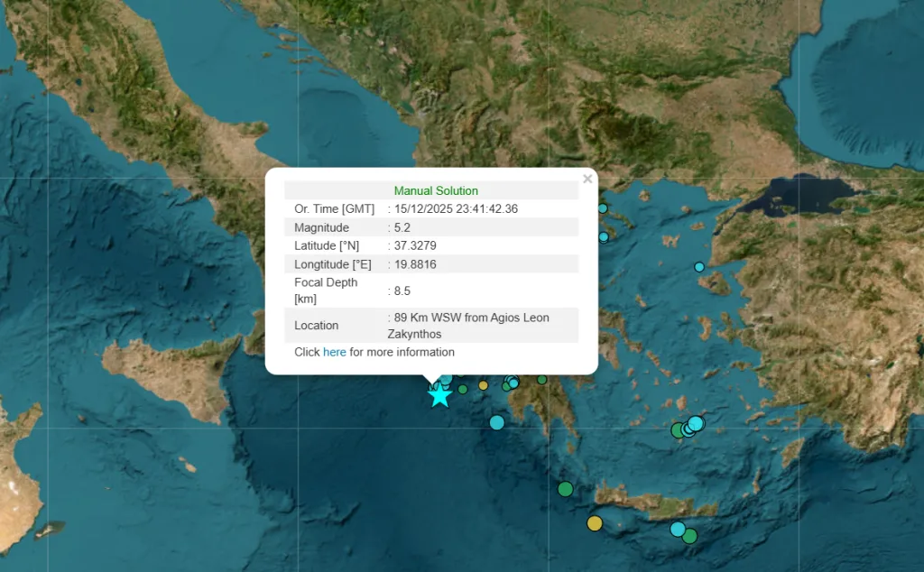Click the Magnitude 5.2 value row
This screenshot has height=572, width=924.
(x=402, y=227)
